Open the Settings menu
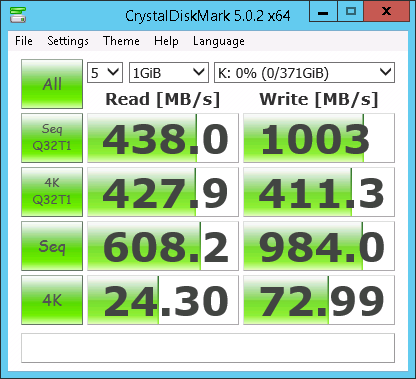The height and width of the screenshot is (379, 416). (x=68, y=41)
